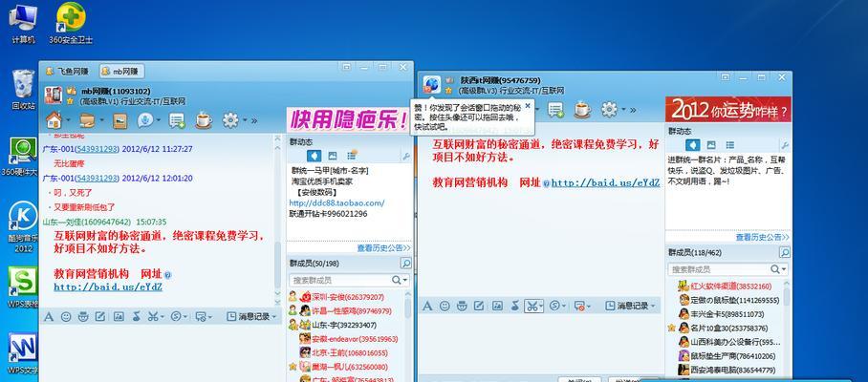Open baid.us/eYdZ link in 陕西it网赚 chat

(x=606, y=182)
